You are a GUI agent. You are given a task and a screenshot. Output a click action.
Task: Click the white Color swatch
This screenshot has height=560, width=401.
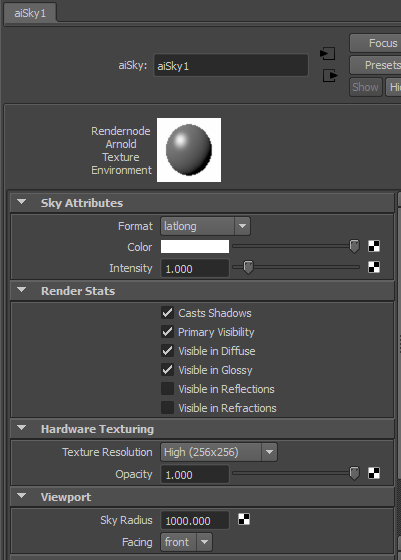[195, 246]
